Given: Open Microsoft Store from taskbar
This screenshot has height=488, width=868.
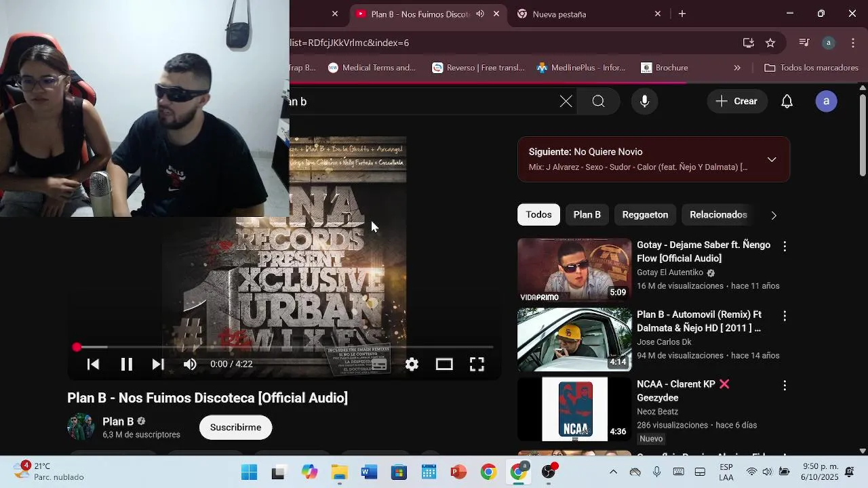Looking at the screenshot, I should pyautogui.click(x=399, y=472).
